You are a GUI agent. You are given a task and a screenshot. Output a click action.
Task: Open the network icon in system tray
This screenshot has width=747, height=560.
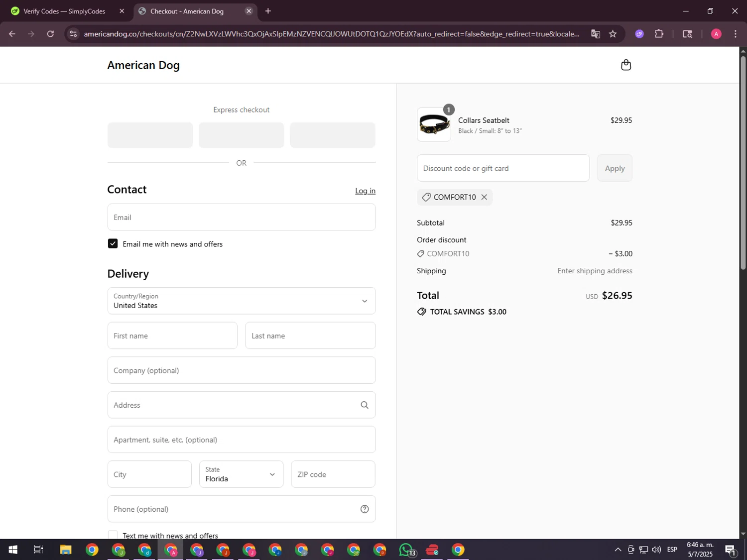(643, 550)
